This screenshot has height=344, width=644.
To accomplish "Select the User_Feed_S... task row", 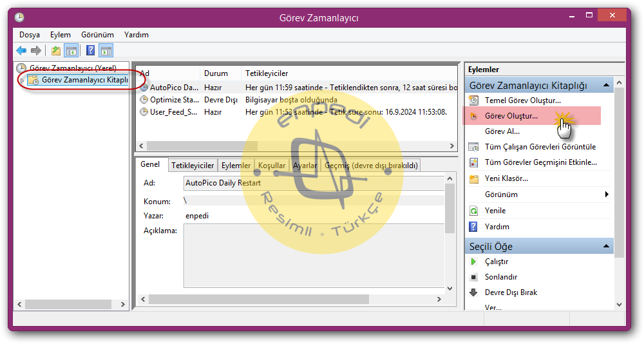I will [x=298, y=112].
